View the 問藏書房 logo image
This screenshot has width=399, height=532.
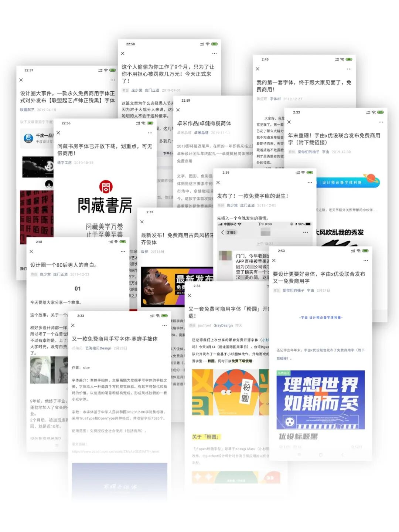click(x=105, y=197)
